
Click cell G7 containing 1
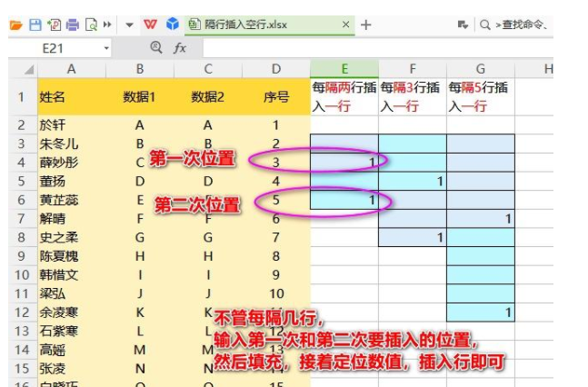481,219
